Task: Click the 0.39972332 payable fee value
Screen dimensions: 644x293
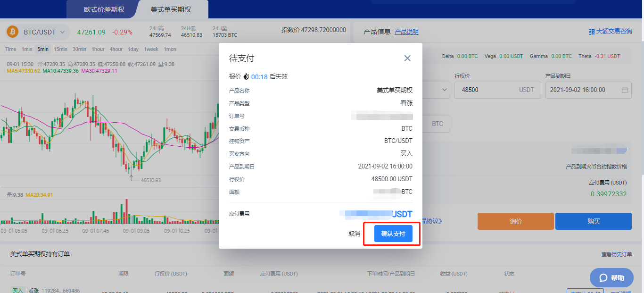Action: pyautogui.click(x=609, y=194)
